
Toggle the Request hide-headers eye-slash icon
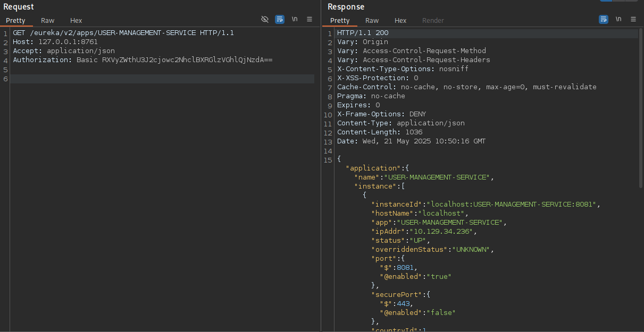pyautogui.click(x=265, y=20)
